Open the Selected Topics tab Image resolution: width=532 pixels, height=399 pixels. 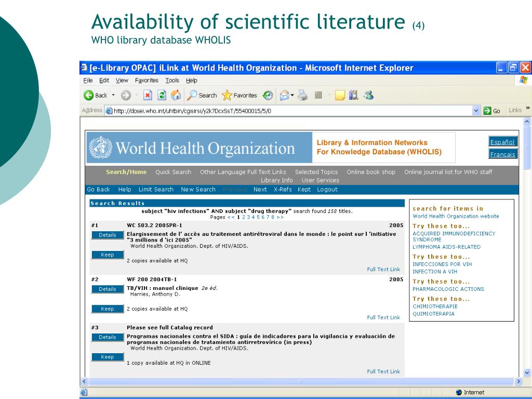[x=316, y=172]
